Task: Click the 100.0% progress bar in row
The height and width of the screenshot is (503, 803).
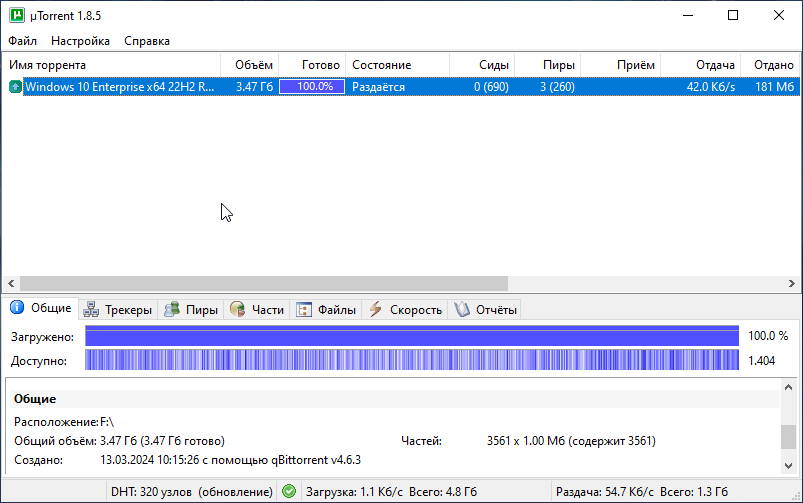Action: (312, 87)
